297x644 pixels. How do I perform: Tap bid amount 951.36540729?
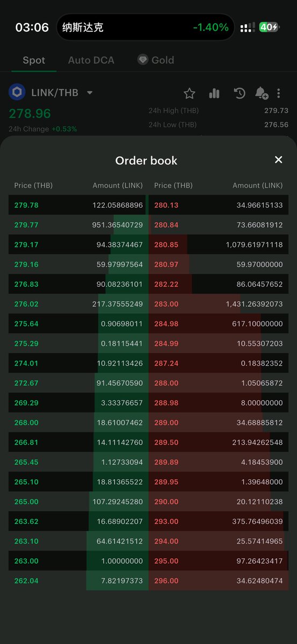pos(118,225)
